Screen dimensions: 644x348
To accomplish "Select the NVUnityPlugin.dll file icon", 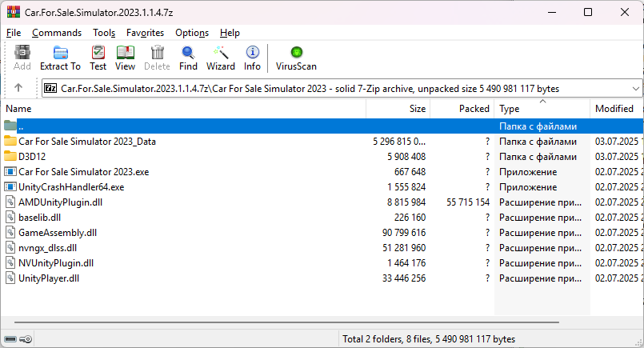I will click(10, 262).
